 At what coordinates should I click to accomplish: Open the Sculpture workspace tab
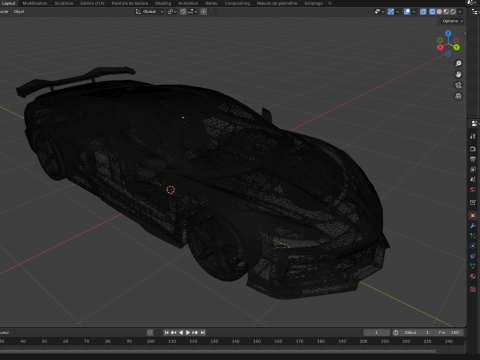tap(64, 3)
